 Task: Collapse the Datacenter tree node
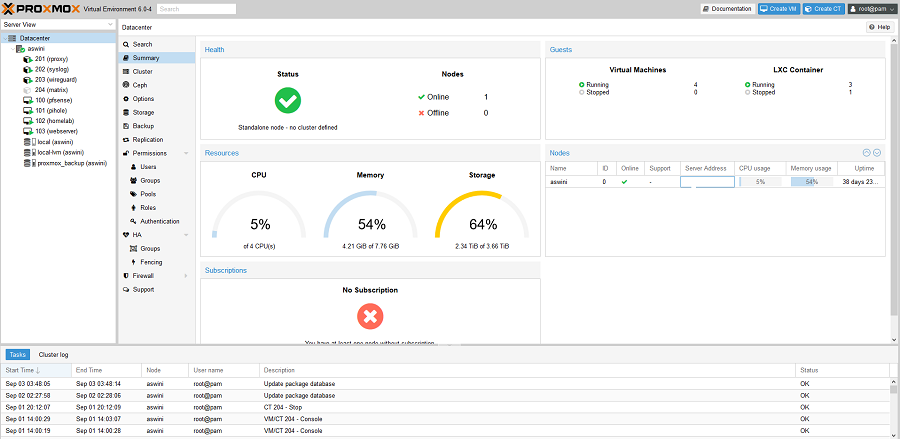5,38
